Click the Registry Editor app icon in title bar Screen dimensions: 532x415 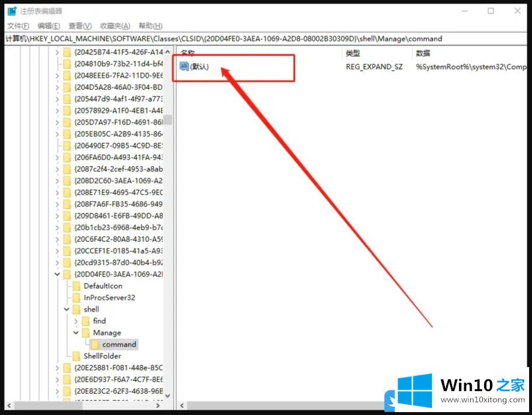click(12, 11)
